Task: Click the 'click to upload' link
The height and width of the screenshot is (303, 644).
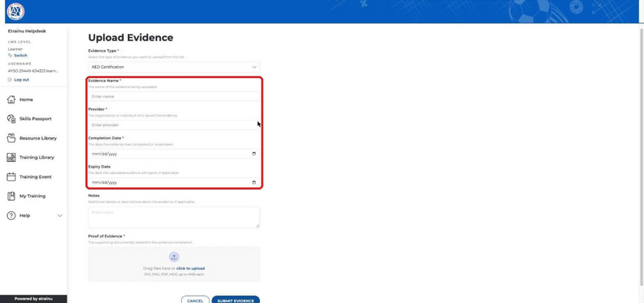Action: [x=191, y=268]
